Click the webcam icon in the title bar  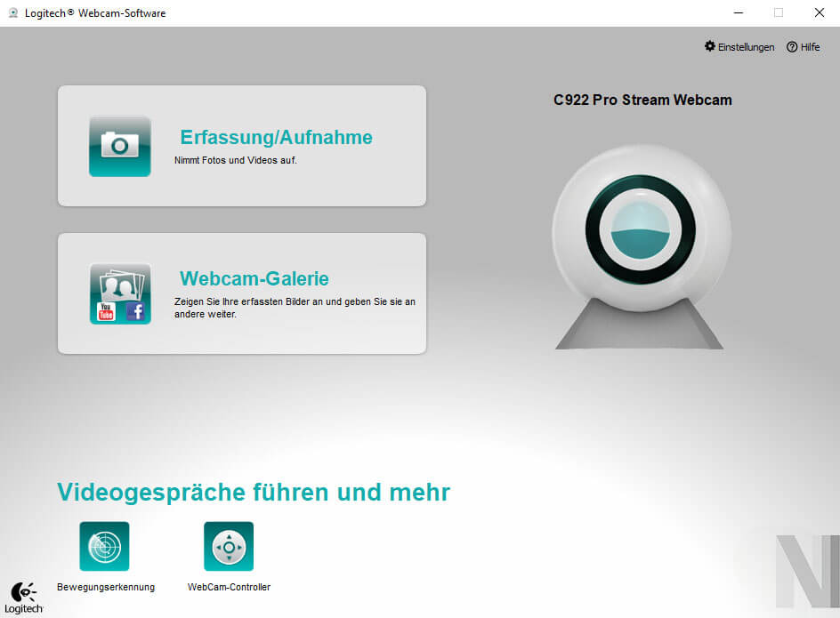pos(12,12)
